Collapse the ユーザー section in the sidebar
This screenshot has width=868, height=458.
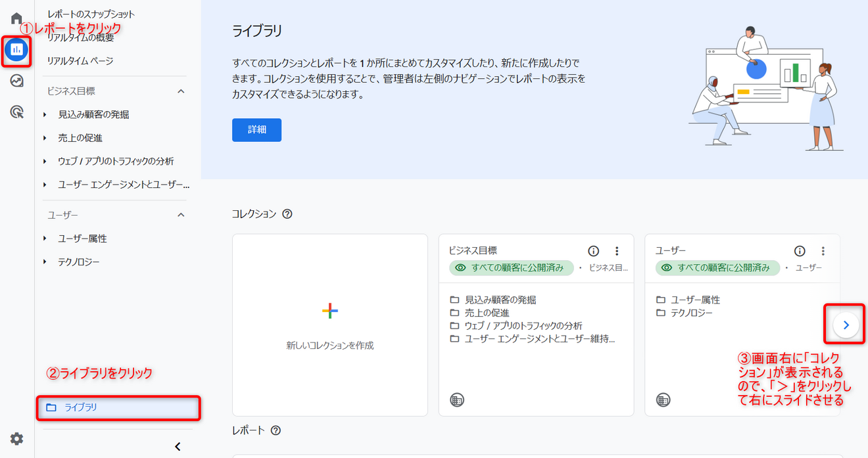[x=181, y=215]
